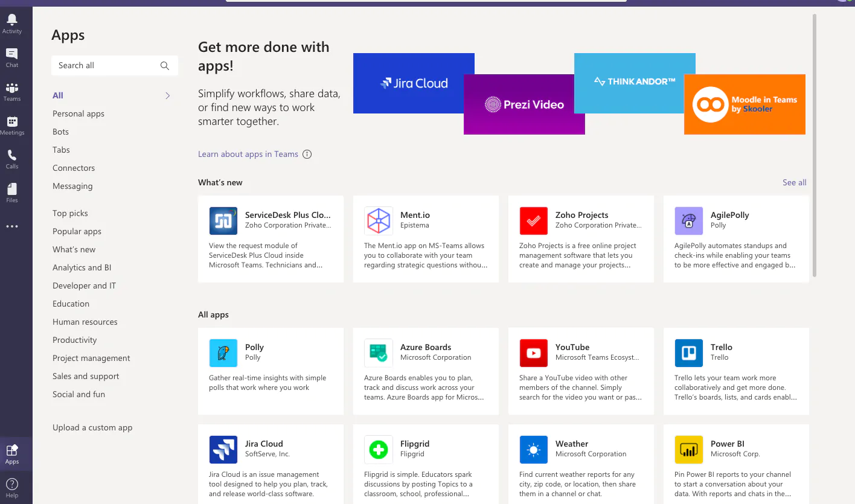Image resolution: width=855 pixels, height=504 pixels.
Task: Open the Trello app icon
Action: (688, 352)
